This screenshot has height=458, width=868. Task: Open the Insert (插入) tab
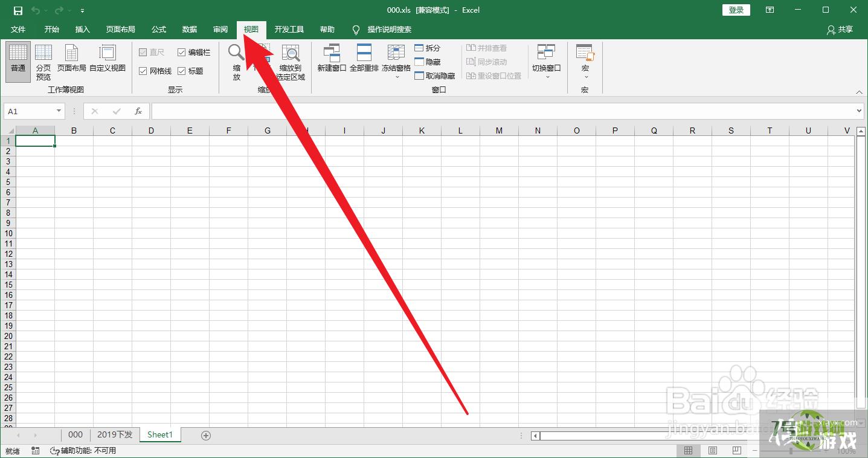tap(83, 30)
